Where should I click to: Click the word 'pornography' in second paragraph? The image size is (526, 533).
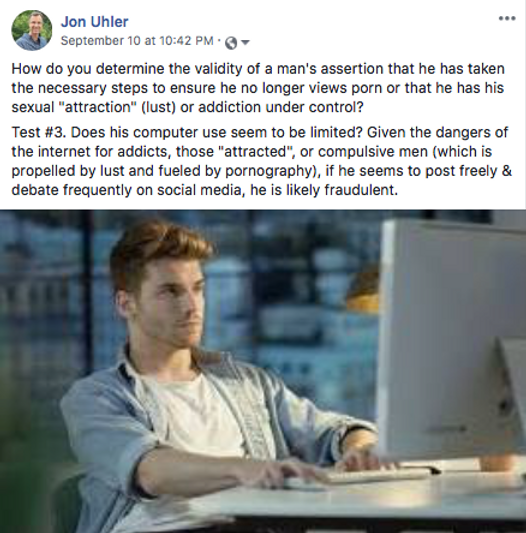click(x=268, y=171)
